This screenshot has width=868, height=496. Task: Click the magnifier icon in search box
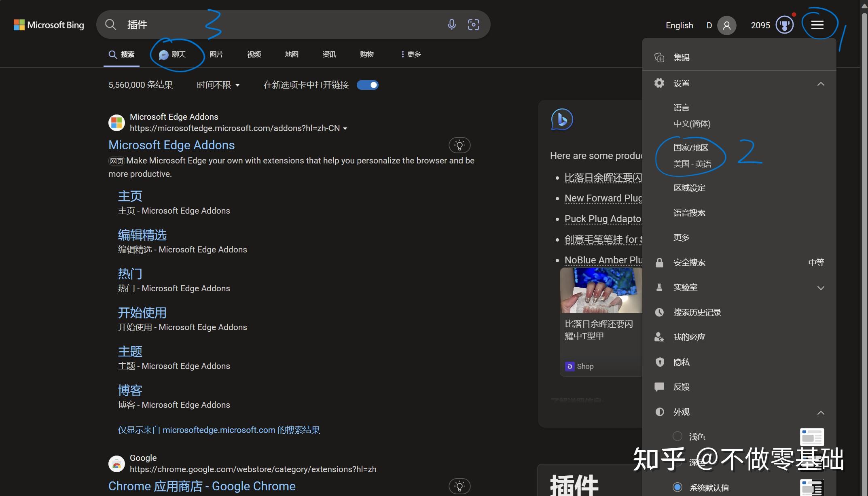111,25
